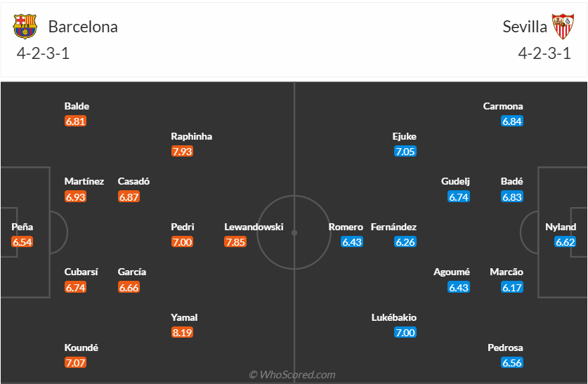Click Lewandowski's player name
The image size is (588, 384).
pos(254,227)
